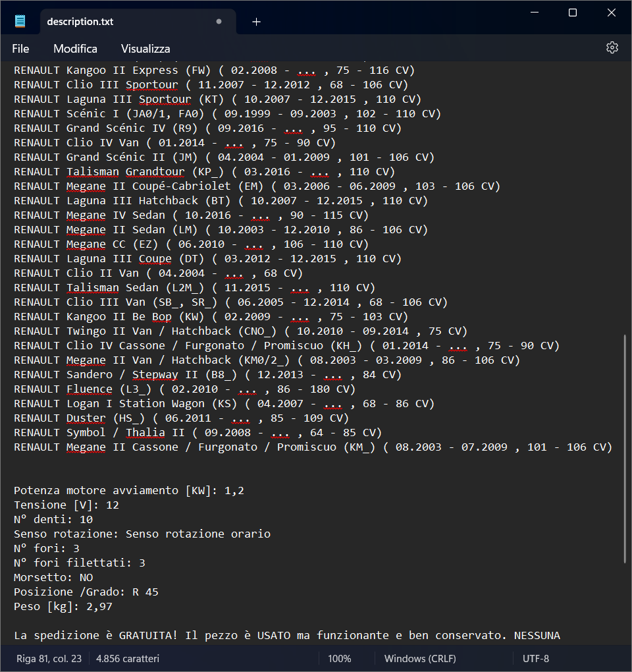Click the line N° denti: 10
Image resolution: width=632 pixels, height=672 pixels.
[x=53, y=520]
